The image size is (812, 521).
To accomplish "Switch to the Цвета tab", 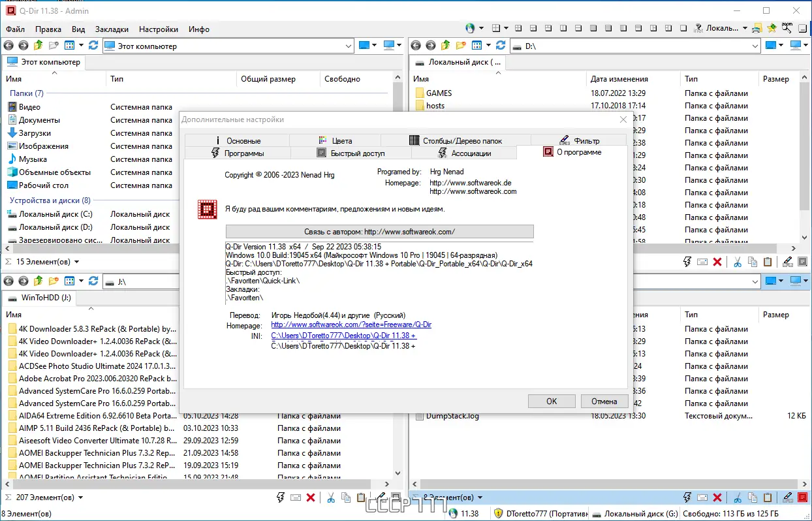I will [x=335, y=140].
